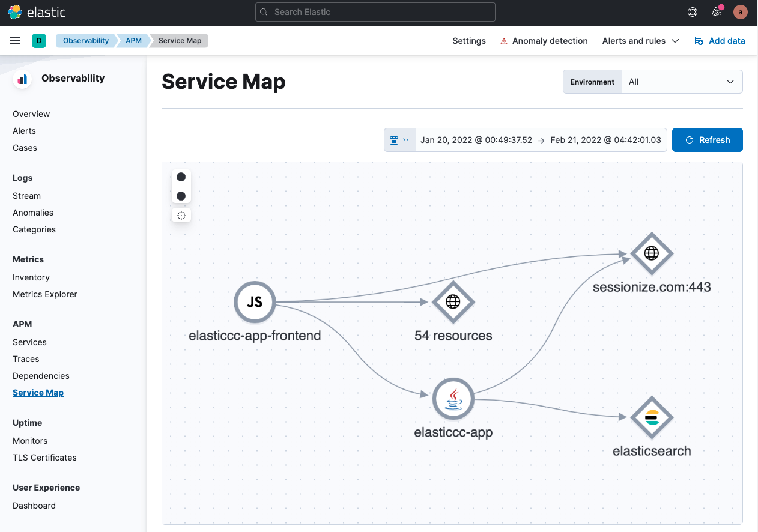Navigate to Traces in the APM sidebar

[26, 359]
